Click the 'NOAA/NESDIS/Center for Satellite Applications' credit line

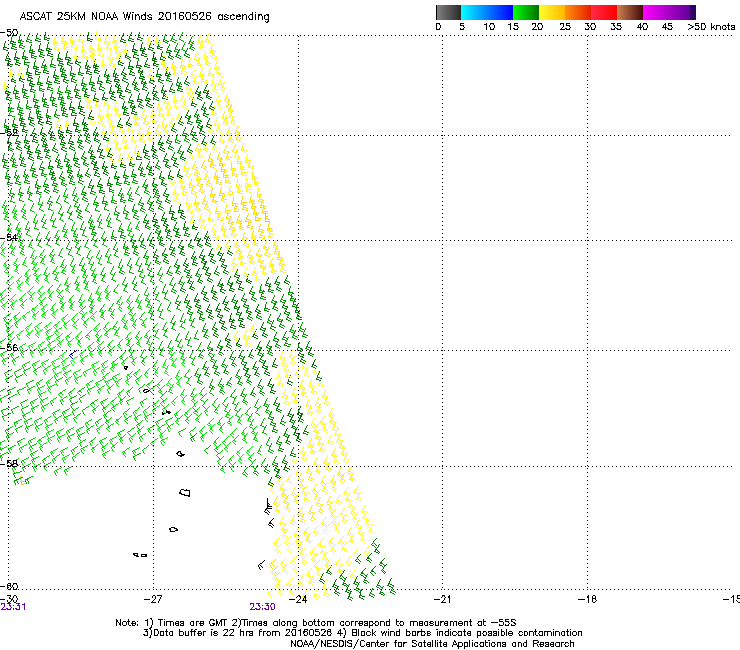point(432,644)
